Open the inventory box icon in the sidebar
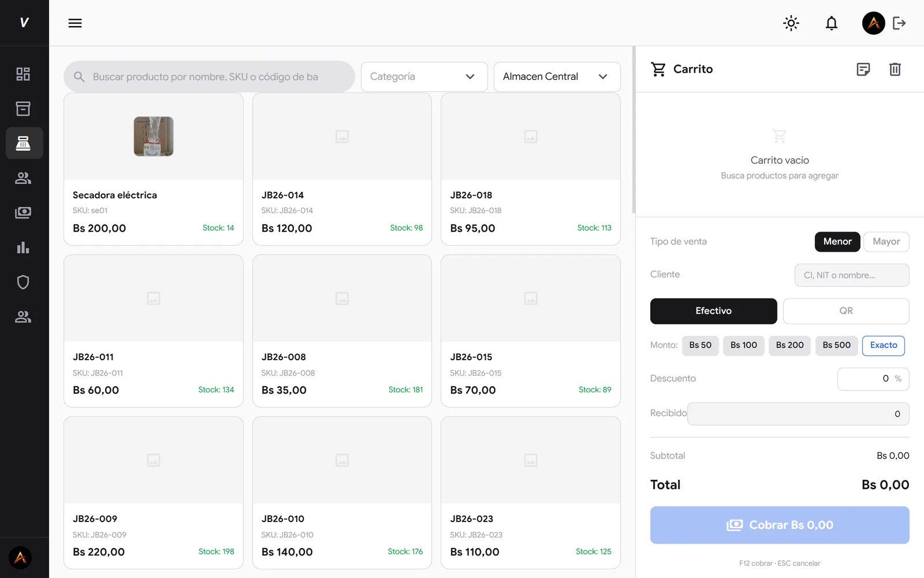 (x=23, y=109)
